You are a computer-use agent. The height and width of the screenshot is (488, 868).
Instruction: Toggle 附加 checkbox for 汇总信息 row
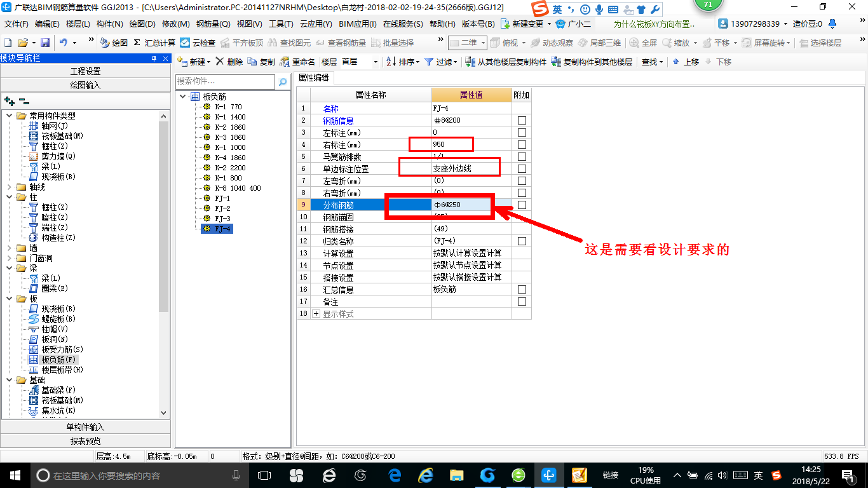[522, 290]
